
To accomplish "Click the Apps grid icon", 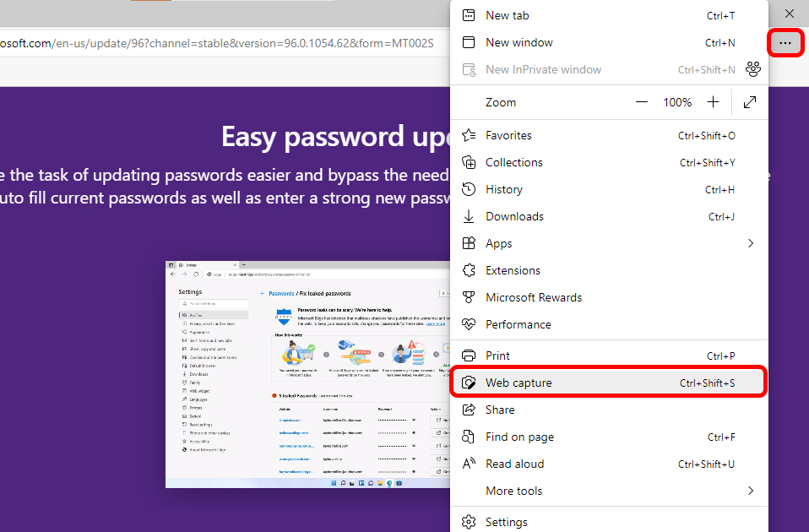I will click(x=469, y=243).
